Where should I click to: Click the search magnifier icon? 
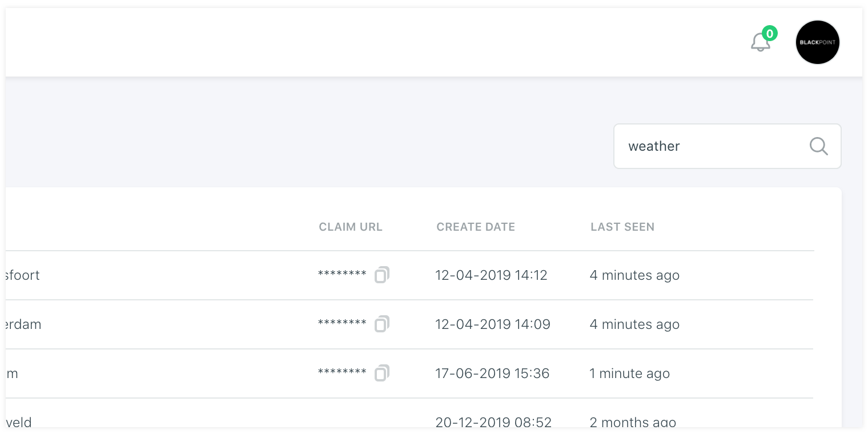818,146
